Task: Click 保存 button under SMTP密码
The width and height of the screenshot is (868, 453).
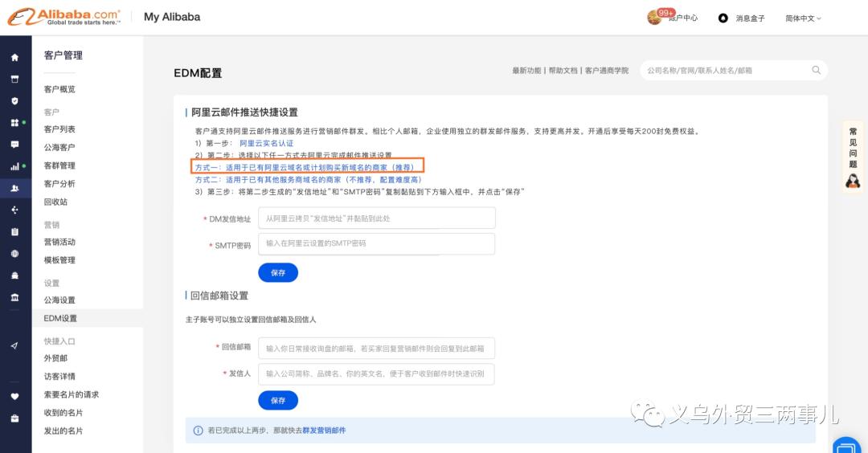Action: click(x=278, y=273)
